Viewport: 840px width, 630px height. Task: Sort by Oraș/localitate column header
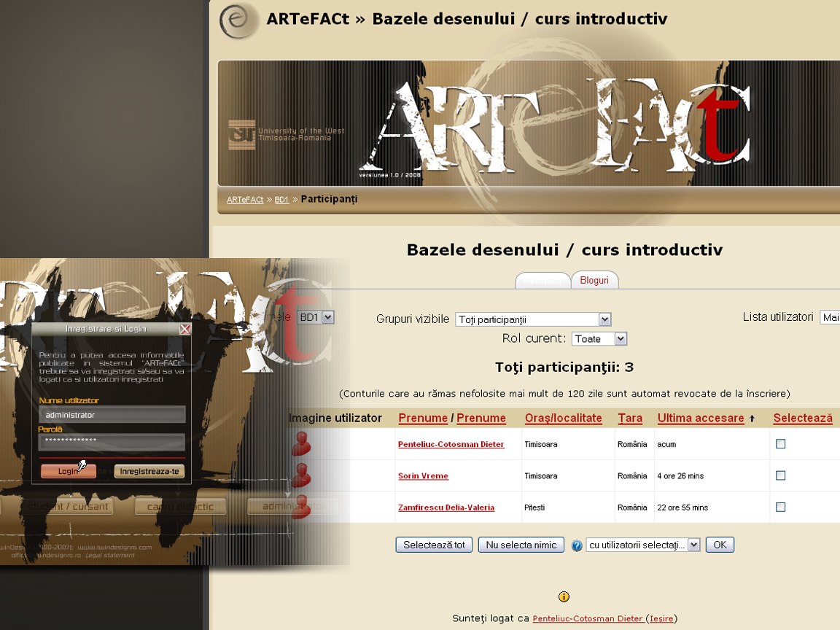pyautogui.click(x=564, y=418)
